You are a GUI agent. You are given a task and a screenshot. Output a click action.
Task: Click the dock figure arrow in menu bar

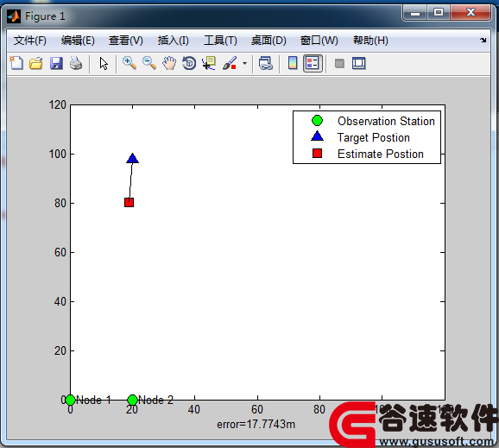[x=483, y=40]
